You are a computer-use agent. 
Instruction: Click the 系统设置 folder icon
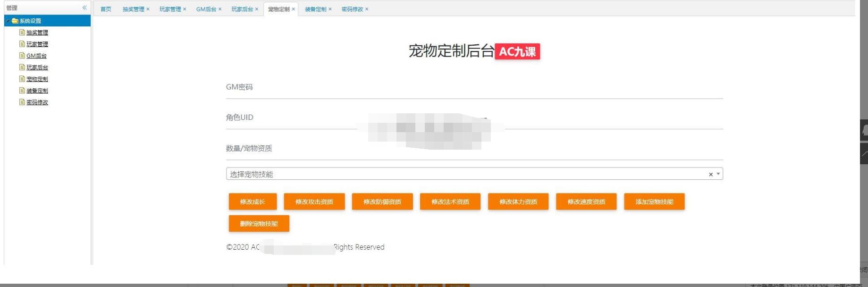15,21
